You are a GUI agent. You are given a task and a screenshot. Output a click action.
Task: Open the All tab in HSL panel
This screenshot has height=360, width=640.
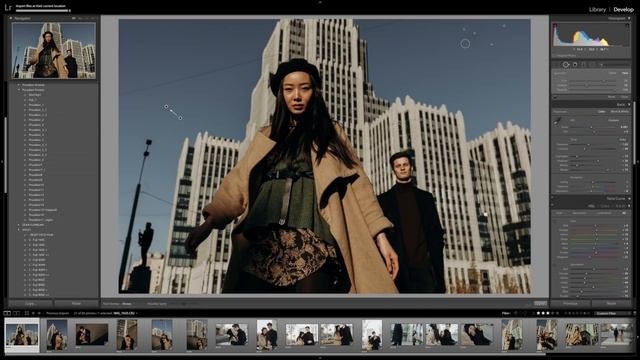point(624,213)
